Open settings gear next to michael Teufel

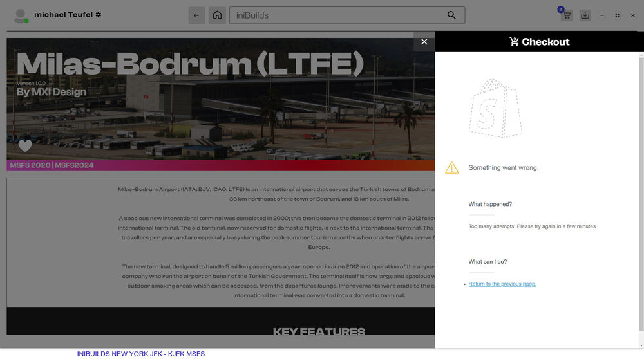tap(98, 14)
